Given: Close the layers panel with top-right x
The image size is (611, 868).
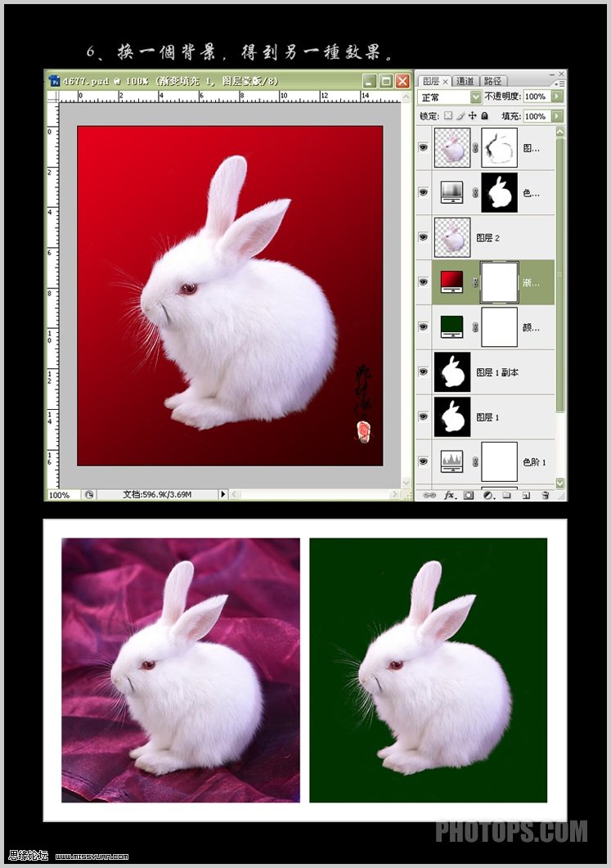Looking at the screenshot, I should (x=561, y=74).
